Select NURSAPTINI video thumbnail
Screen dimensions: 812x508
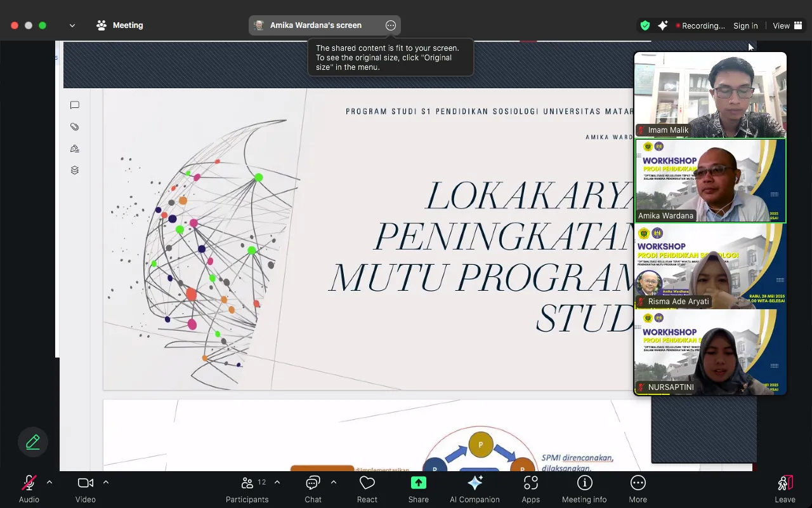(x=710, y=352)
